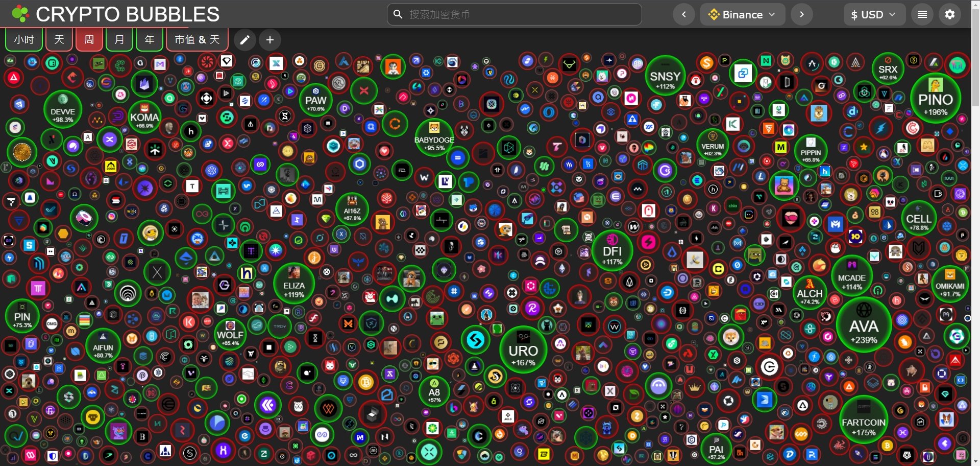Click the cryptocurrency search field
The width and height of the screenshot is (980, 466).
point(514,14)
